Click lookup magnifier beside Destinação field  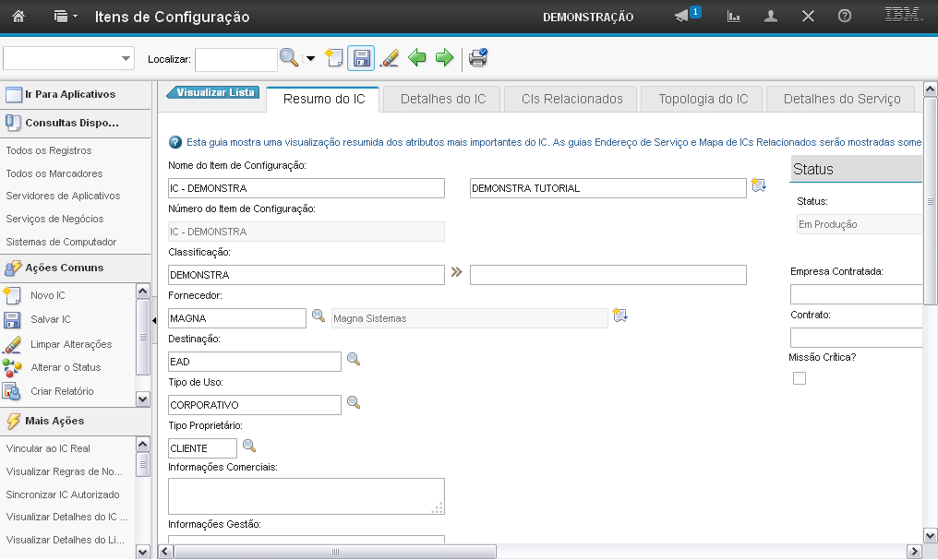pos(353,359)
